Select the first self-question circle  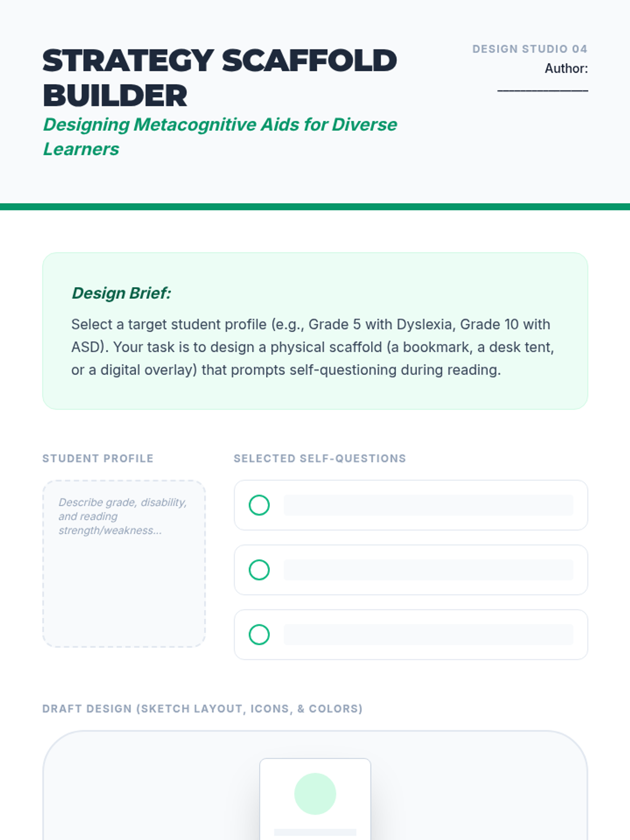point(259,505)
